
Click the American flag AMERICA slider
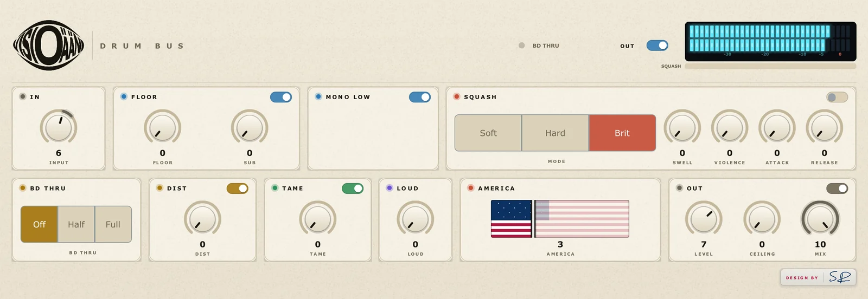(560, 219)
